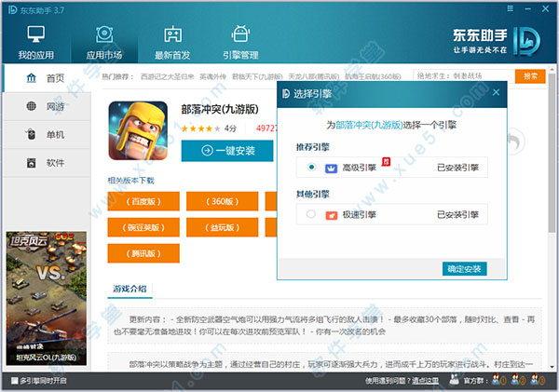Screen dimensions: 559x392
Task: Download the 百度版 version
Action: (143, 202)
